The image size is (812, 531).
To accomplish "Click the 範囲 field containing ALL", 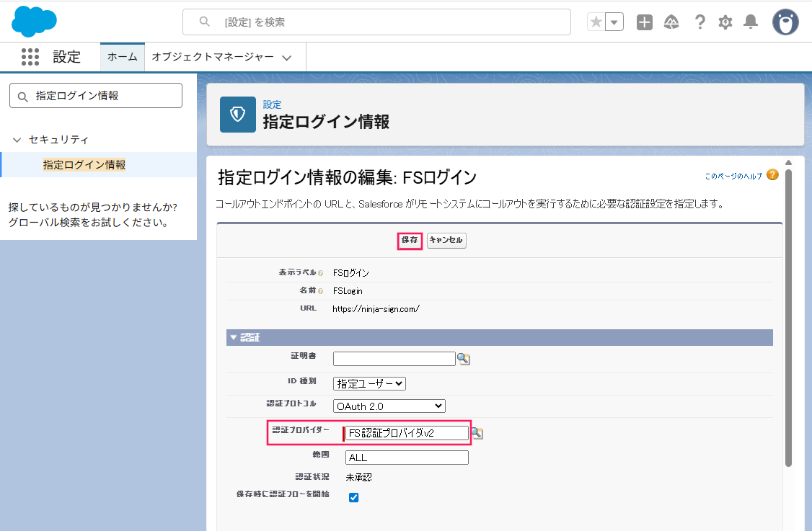I will pyautogui.click(x=407, y=458).
